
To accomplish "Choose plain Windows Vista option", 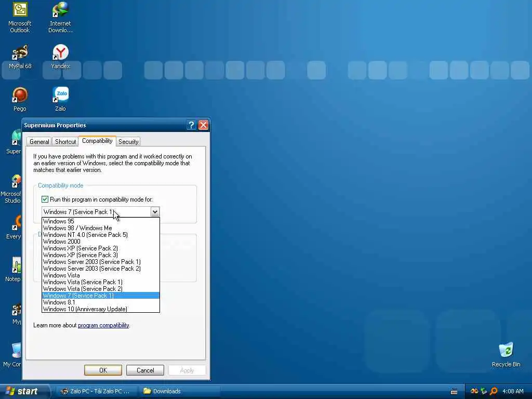I will pyautogui.click(x=100, y=275).
